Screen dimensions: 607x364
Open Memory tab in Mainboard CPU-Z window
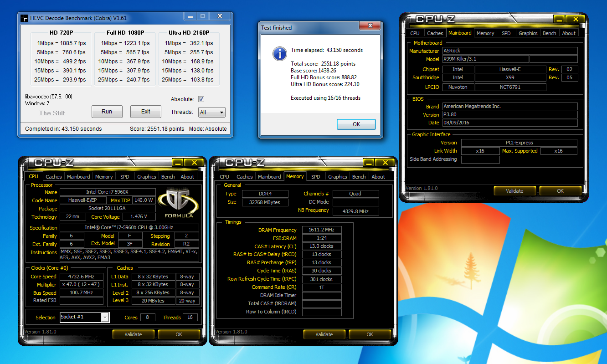tap(485, 33)
